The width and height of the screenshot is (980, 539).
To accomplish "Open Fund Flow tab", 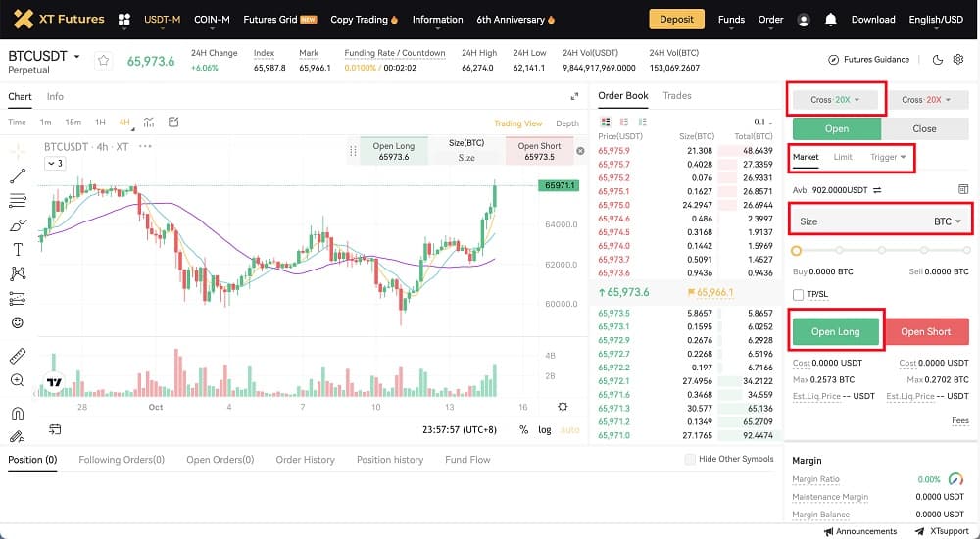I will pos(467,460).
